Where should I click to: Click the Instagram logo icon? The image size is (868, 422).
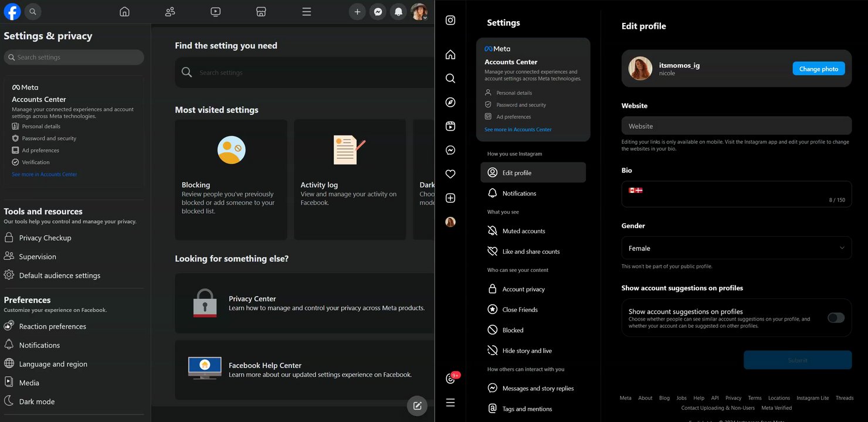coord(450,21)
